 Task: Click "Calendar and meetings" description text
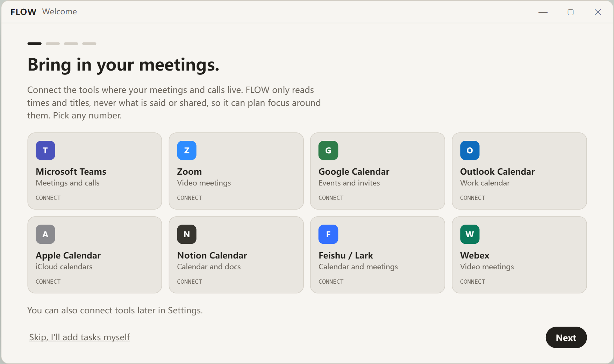tap(358, 267)
